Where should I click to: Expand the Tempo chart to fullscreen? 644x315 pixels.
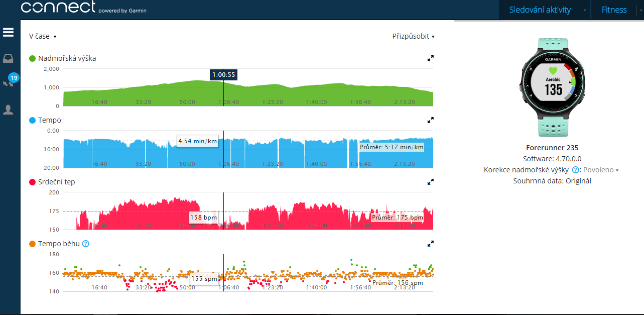point(430,120)
